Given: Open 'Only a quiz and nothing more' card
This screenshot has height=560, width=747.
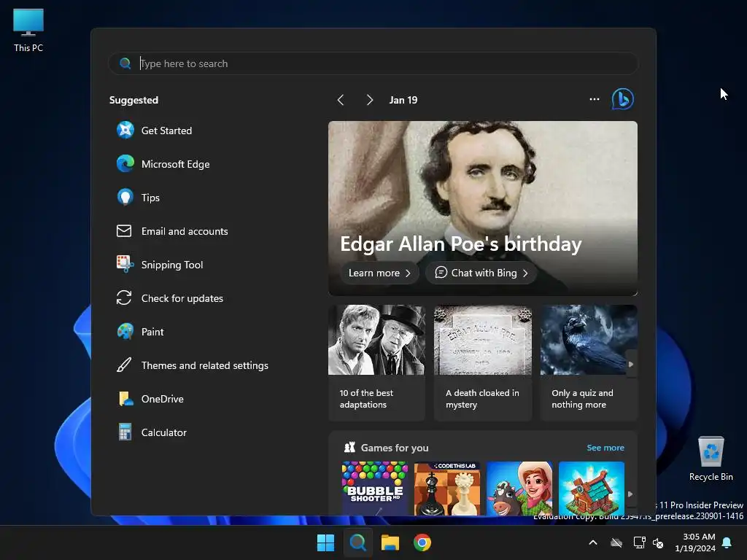Looking at the screenshot, I should (x=589, y=363).
